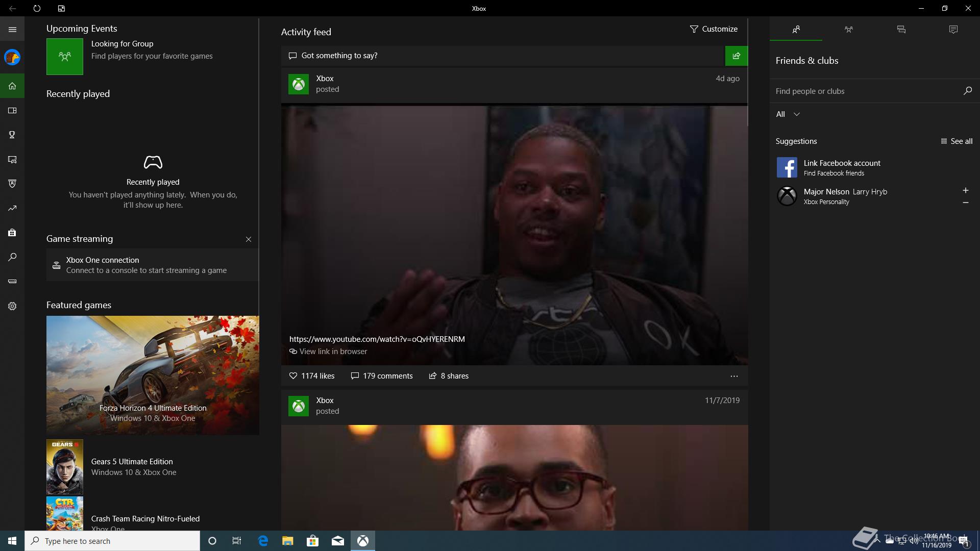Open Gears 5 Ultimate Edition thumbnail
Viewport: 980px width, 551px height.
[x=65, y=467]
